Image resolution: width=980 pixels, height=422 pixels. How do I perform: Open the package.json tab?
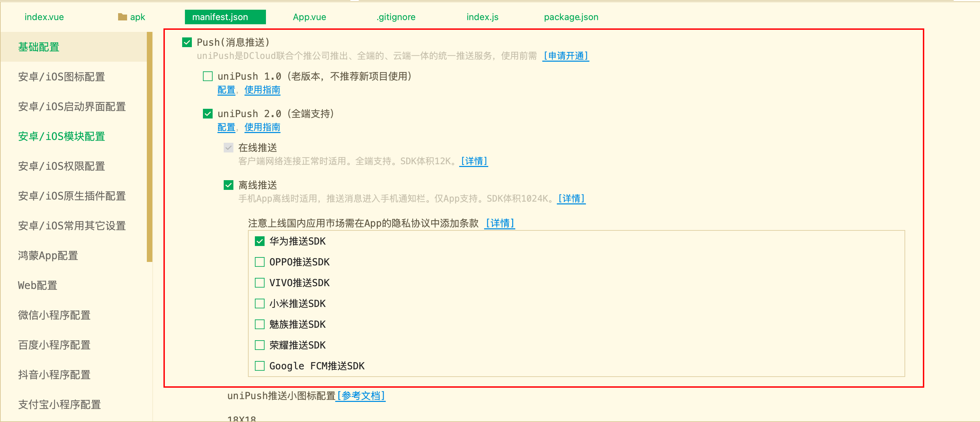pos(571,17)
